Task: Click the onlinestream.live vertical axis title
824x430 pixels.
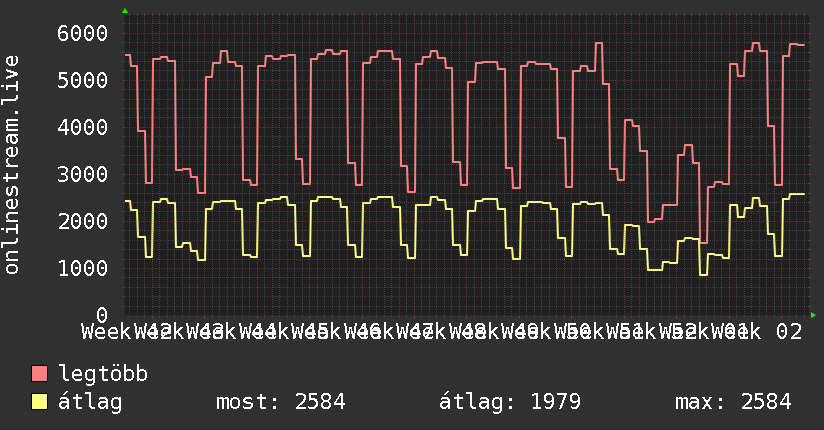Action: click(11, 165)
